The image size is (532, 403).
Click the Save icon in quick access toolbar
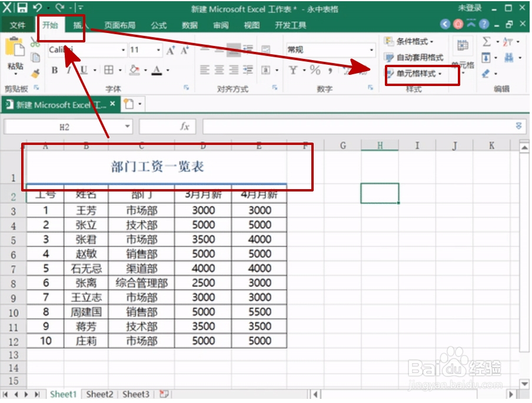point(22,6)
